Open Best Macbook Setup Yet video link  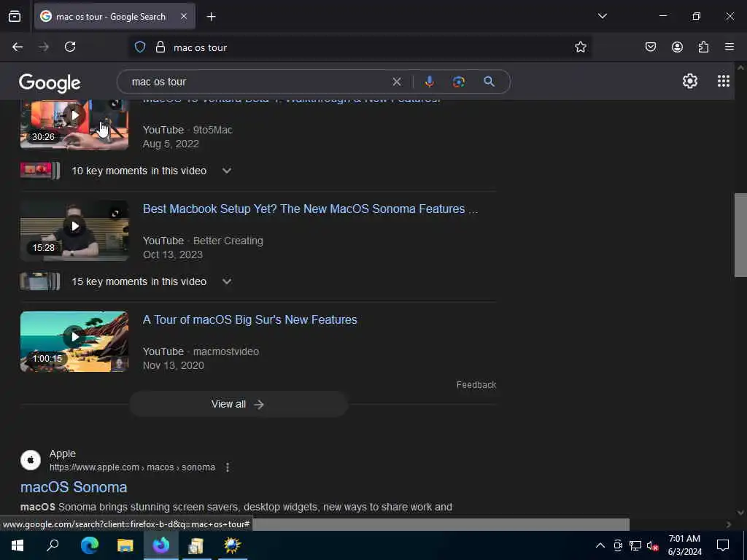pyautogui.click(x=310, y=209)
